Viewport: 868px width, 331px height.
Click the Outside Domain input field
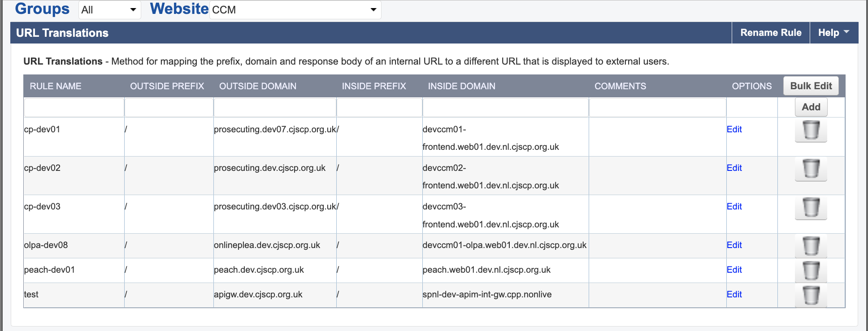coord(275,108)
